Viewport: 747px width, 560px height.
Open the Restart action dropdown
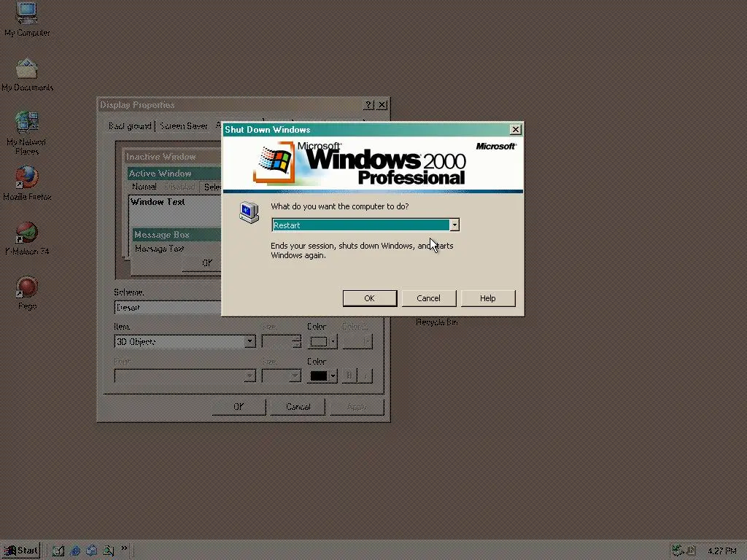454,225
